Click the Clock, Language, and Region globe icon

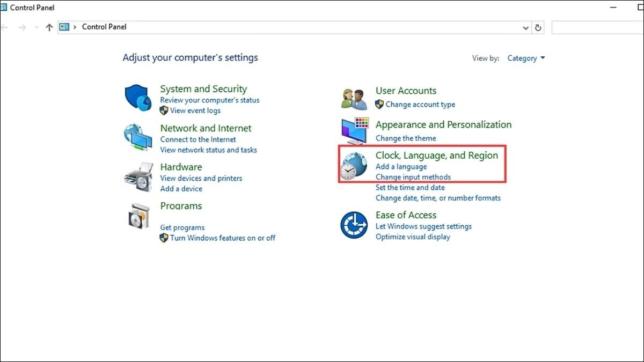(x=354, y=166)
